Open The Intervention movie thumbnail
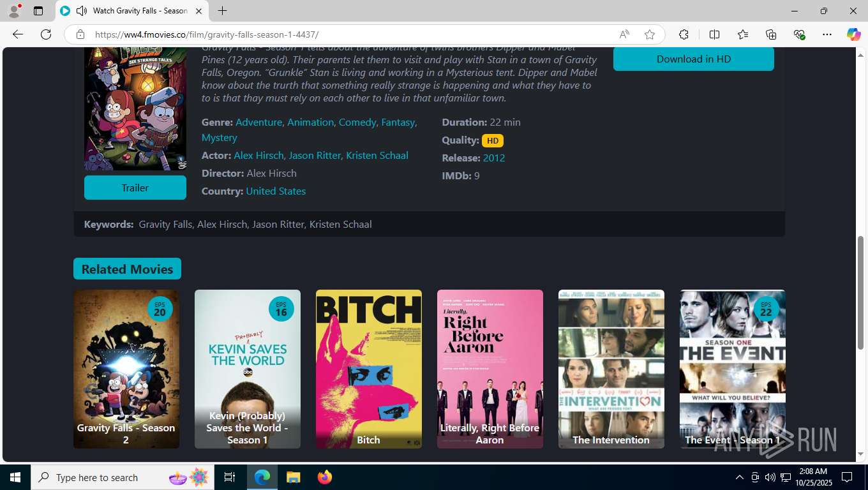 pos(611,369)
